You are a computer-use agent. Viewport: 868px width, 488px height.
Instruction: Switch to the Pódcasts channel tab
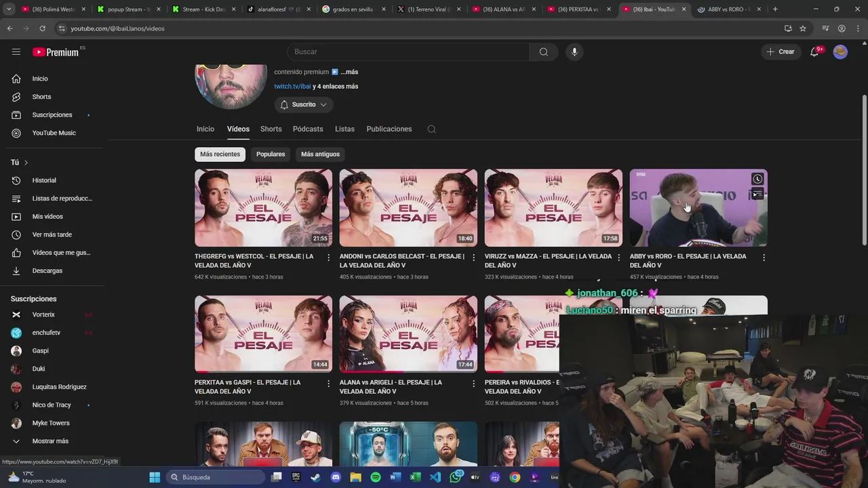[x=308, y=129]
